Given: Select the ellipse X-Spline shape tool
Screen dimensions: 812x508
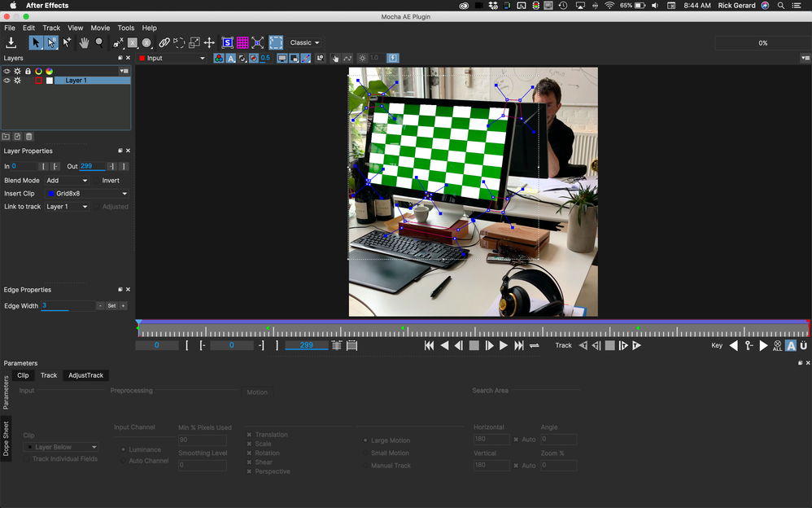Looking at the screenshot, I should pos(146,42).
